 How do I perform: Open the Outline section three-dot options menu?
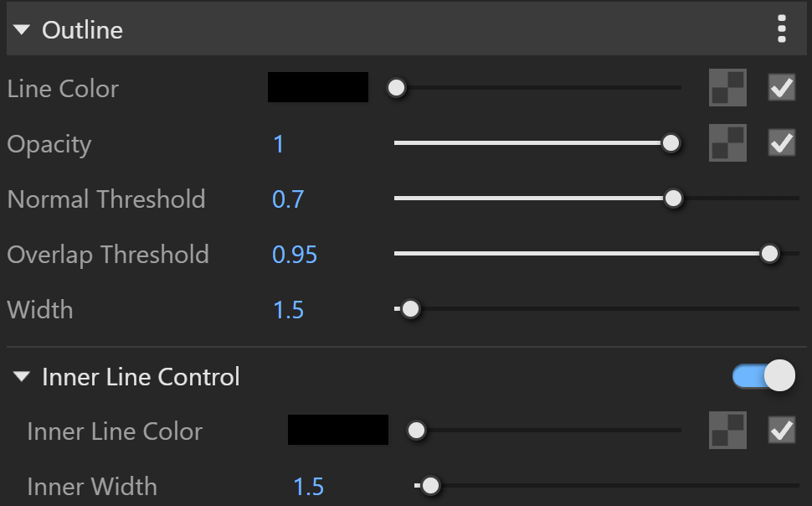click(x=782, y=29)
